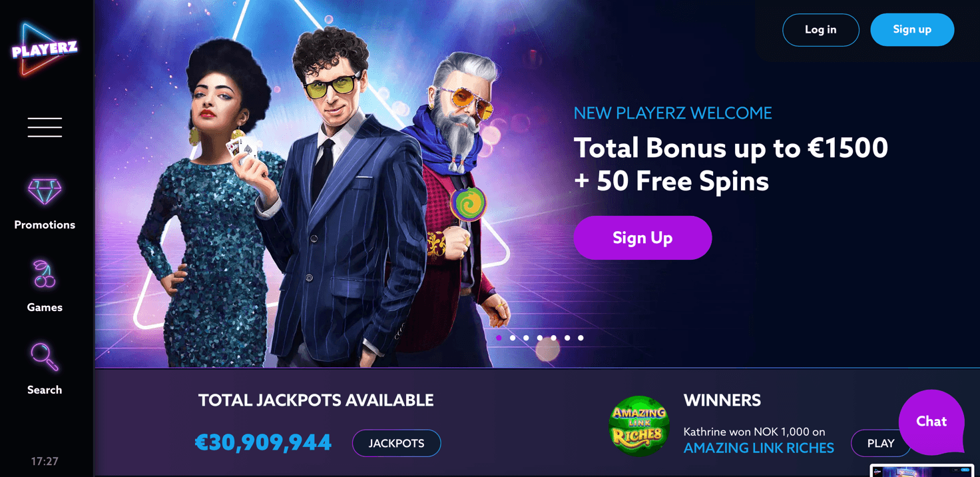
Task: Click the Log in button
Action: click(x=821, y=30)
